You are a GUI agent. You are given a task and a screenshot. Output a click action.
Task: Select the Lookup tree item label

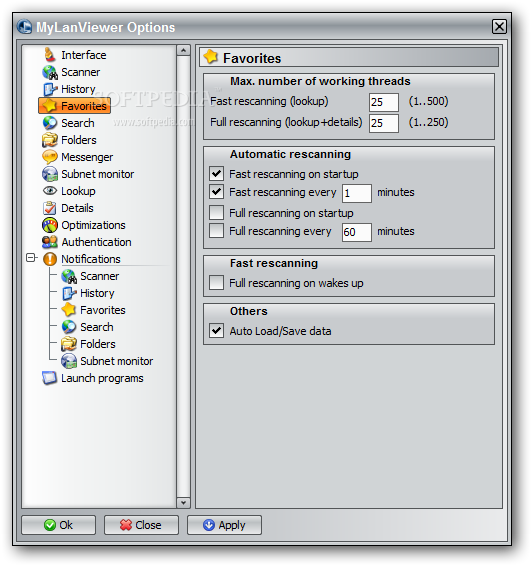point(78,191)
